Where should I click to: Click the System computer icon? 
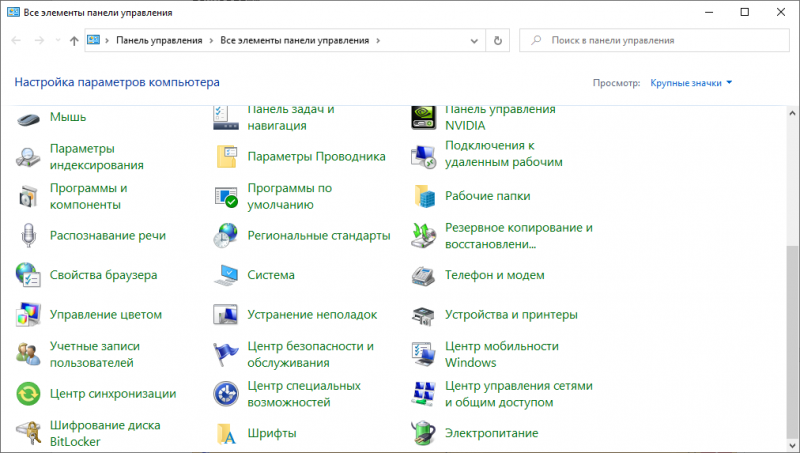coord(226,275)
